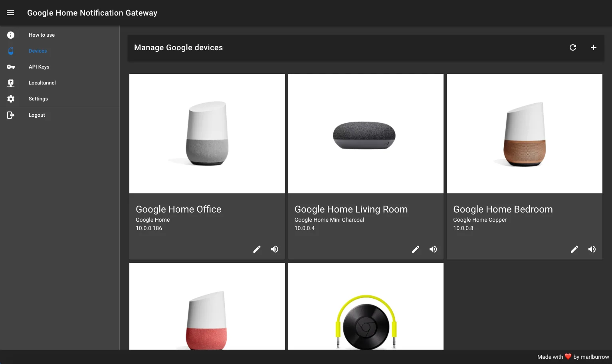Viewport: 612px width, 364px height.
Task: Click the Google Home Copper image
Action: coord(525,134)
